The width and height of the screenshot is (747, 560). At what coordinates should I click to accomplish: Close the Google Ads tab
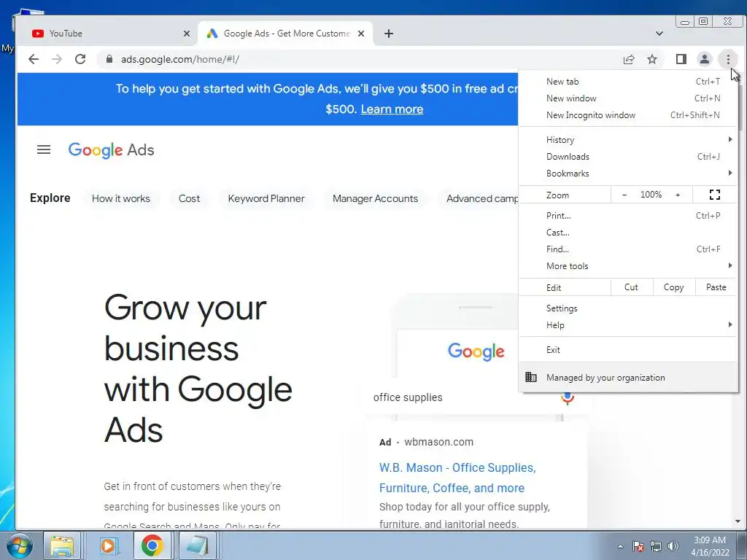(x=361, y=34)
